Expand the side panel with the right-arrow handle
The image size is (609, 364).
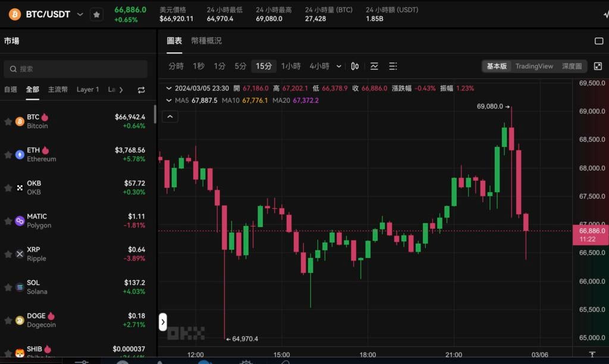(163, 322)
